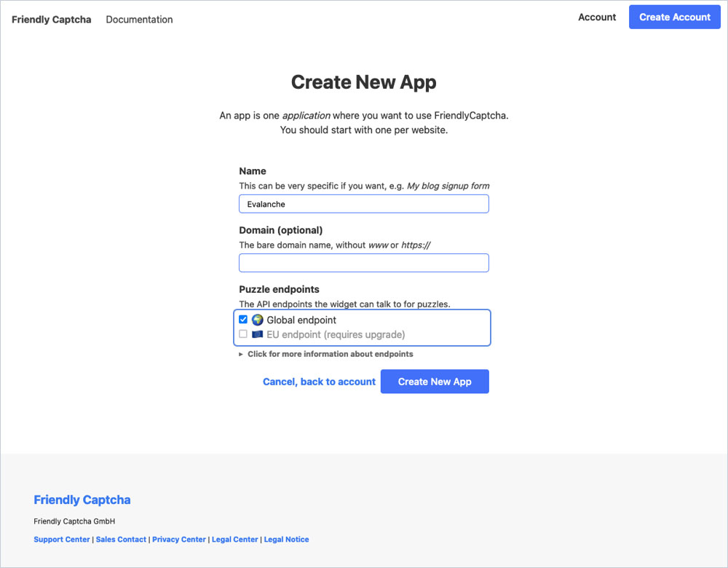Open the Support Center footer link
The image size is (728, 568).
pyautogui.click(x=62, y=540)
